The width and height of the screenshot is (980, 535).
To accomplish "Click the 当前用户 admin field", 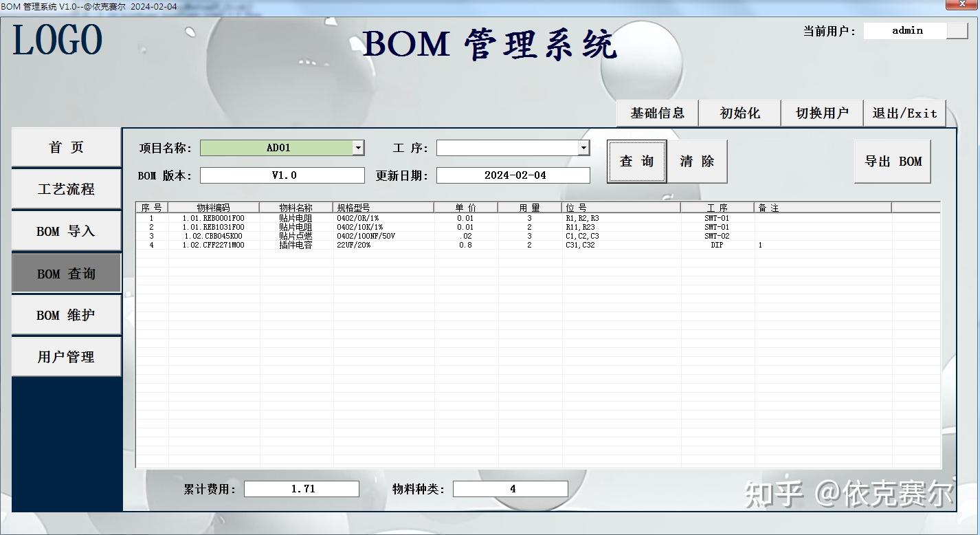I will (x=906, y=30).
